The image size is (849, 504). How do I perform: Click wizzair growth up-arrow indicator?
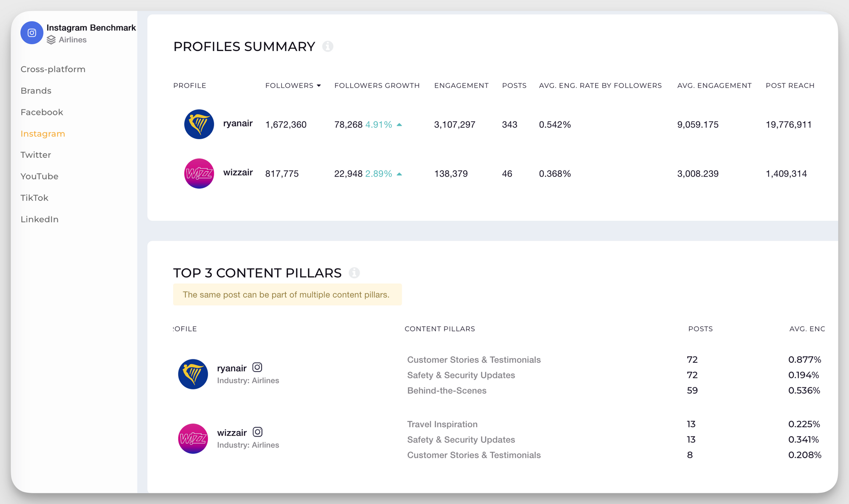(399, 174)
